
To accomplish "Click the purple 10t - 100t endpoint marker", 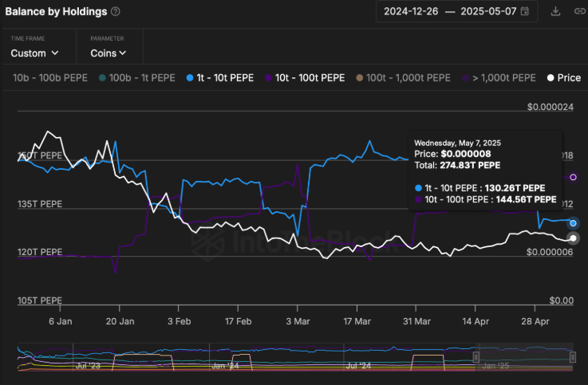I will (573, 177).
